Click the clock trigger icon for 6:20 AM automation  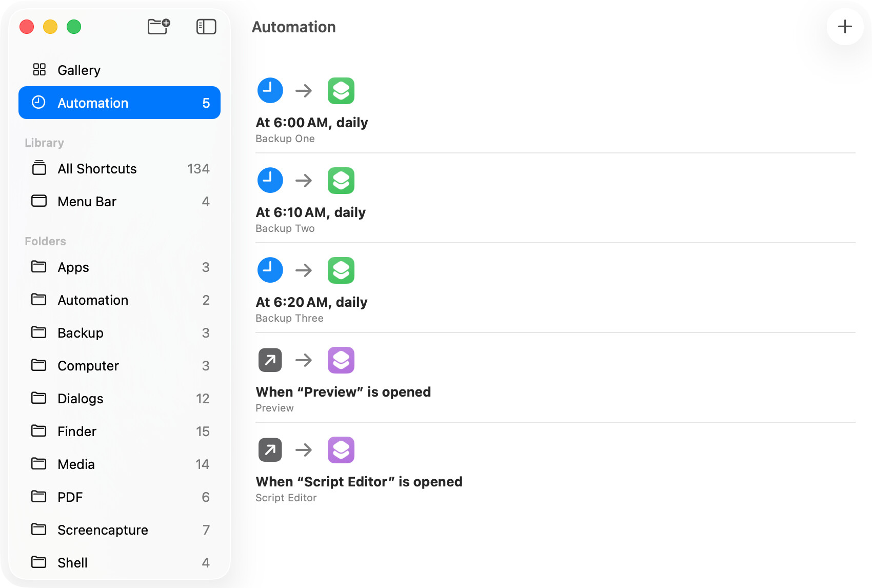pos(270,270)
